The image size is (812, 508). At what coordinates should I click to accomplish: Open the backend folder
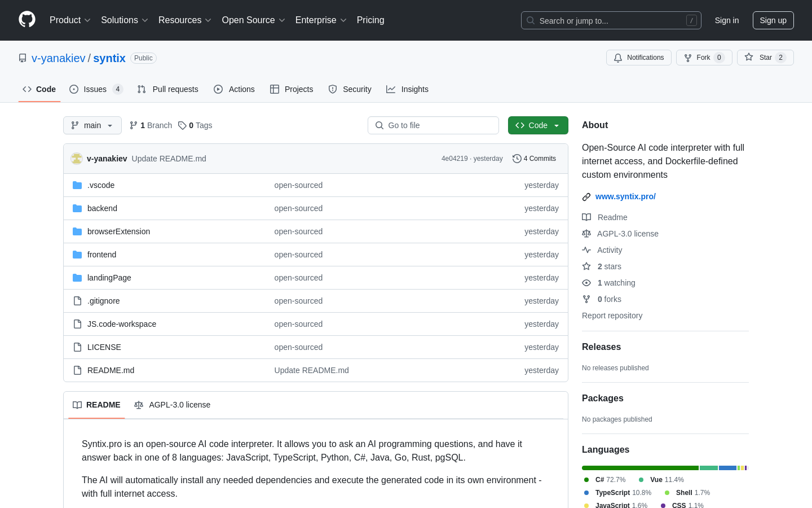[x=102, y=208]
